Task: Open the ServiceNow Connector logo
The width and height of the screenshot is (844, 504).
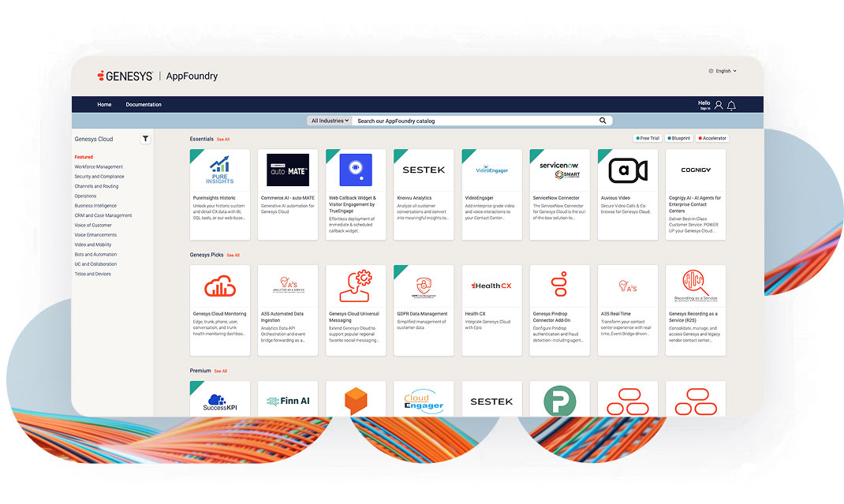Action: point(560,170)
